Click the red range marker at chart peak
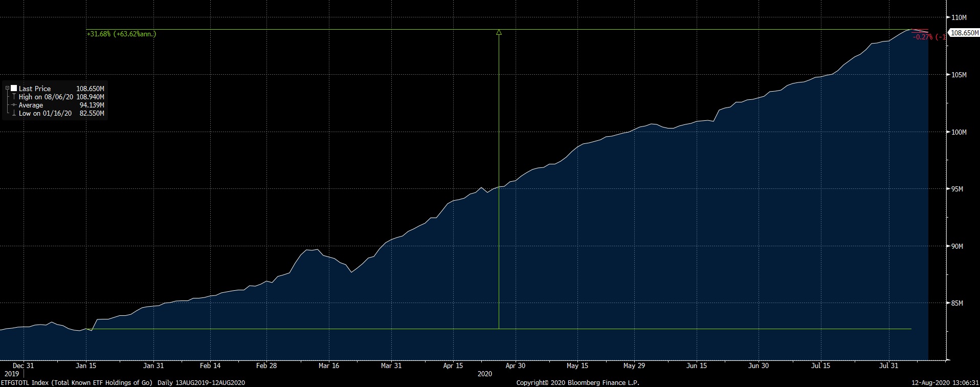This screenshot has width=980, height=387. point(920,31)
